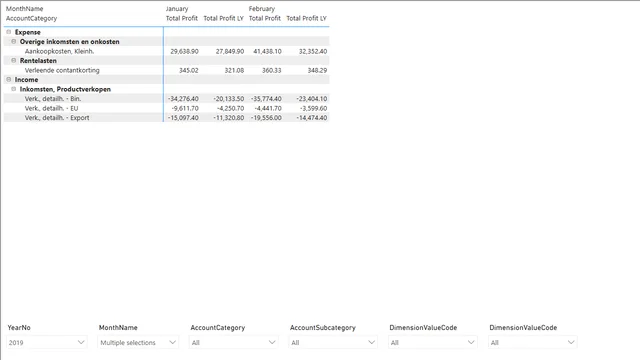This screenshot has height=360, width=640.
Task: Click the value 29,638.90
Action: (x=184, y=51)
